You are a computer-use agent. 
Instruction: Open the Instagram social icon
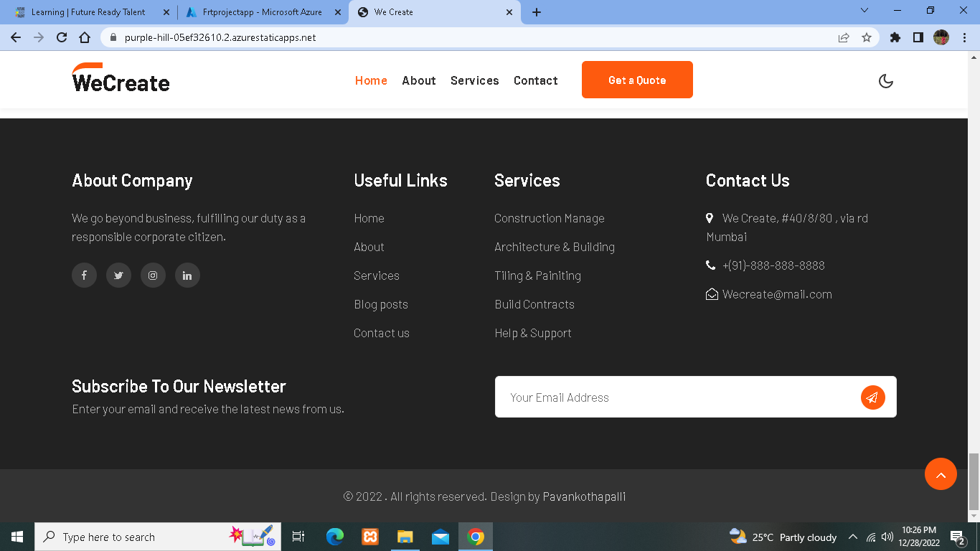(153, 275)
